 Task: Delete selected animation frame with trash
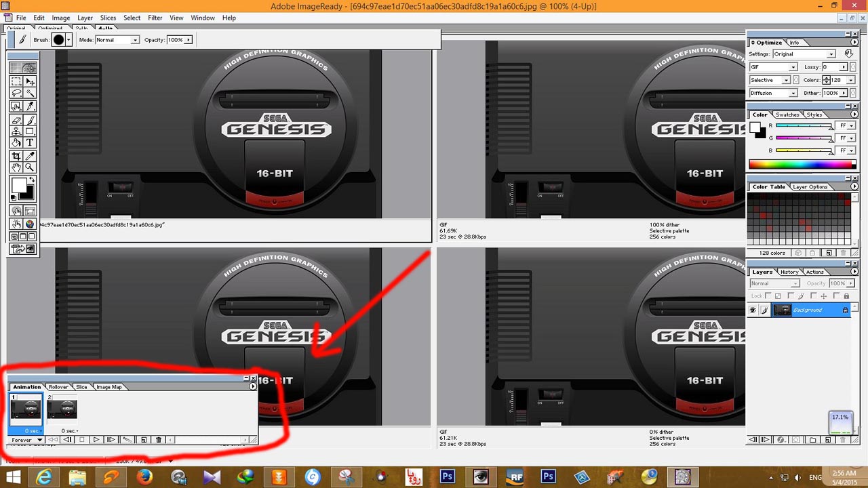[x=159, y=439]
